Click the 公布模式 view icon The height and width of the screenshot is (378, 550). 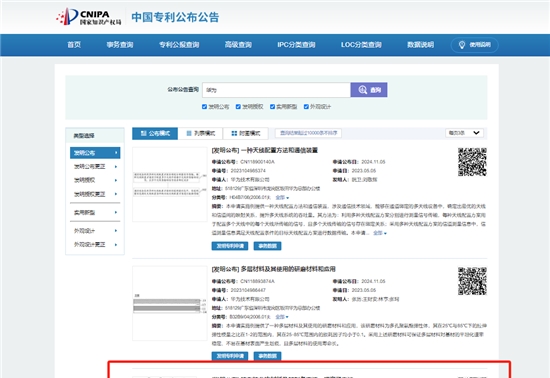pyautogui.click(x=143, y=133)
